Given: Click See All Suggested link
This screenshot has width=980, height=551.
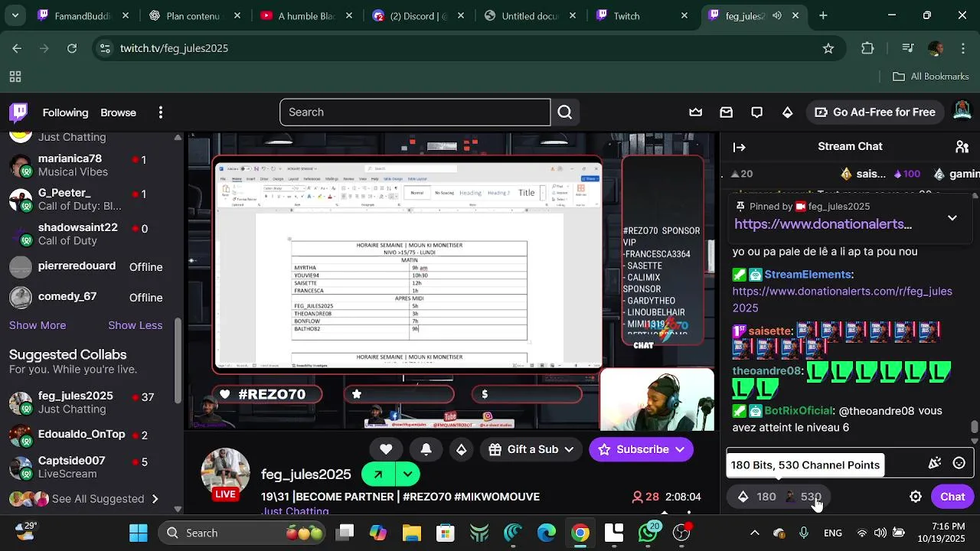Looking at the screenshot, I should tap(97, 499).
